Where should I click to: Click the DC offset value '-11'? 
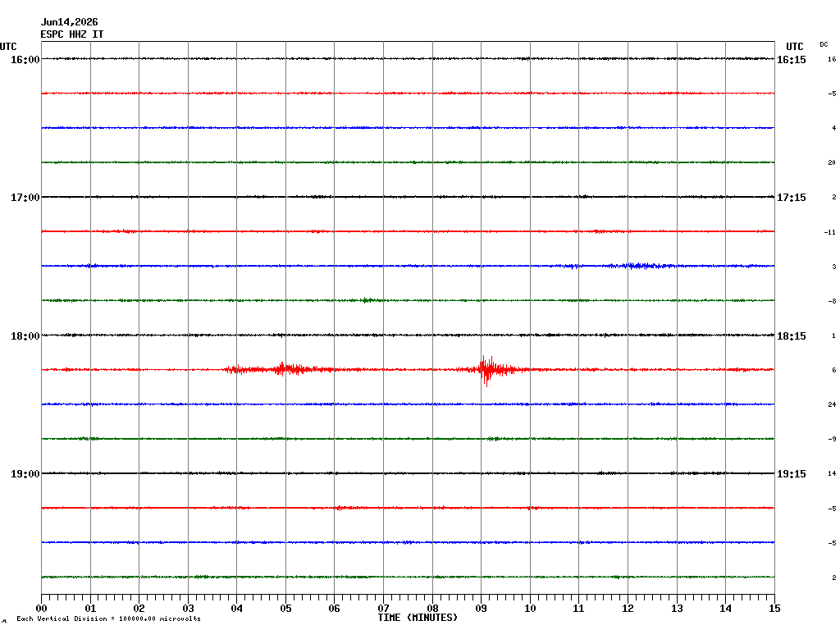pyautogui.click(x=830, y=232)
